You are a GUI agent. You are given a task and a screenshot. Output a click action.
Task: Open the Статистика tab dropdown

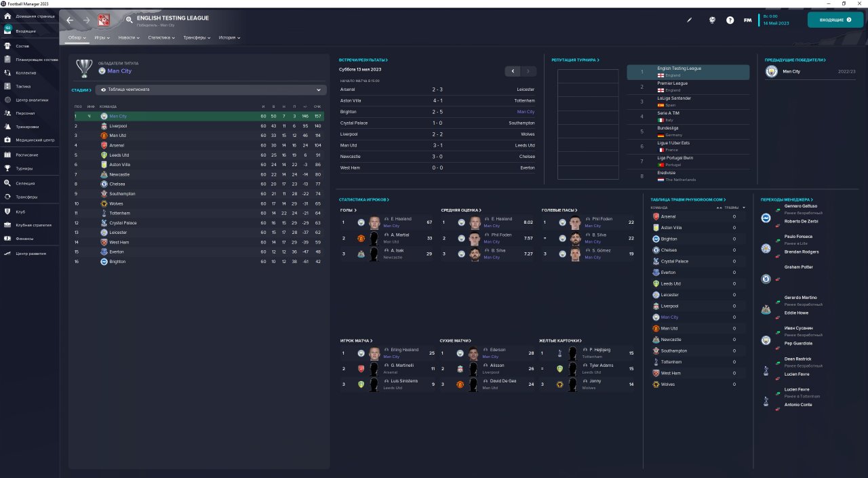(x=161, y=38)
